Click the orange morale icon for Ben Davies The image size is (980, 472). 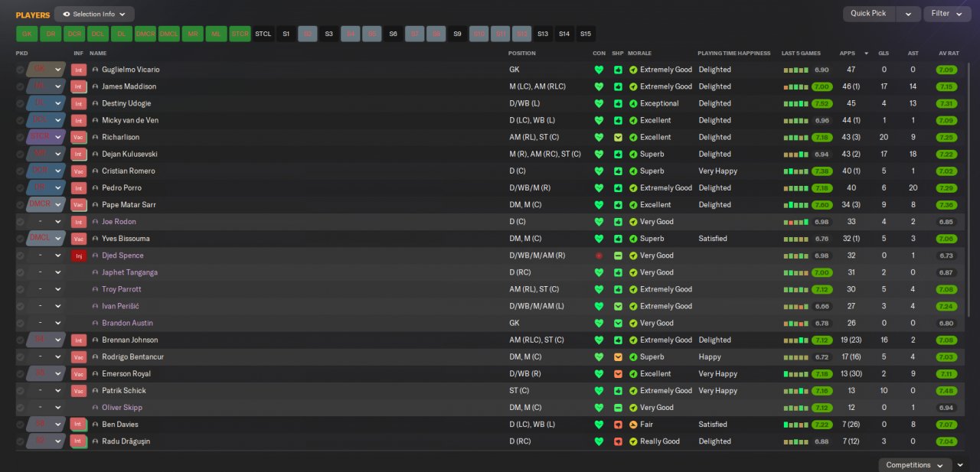click(x=633, y=425)
